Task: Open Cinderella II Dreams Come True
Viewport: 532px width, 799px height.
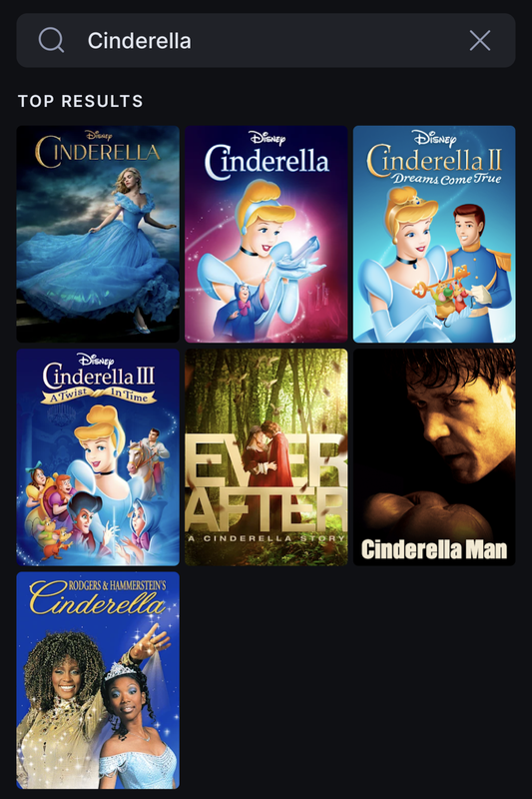Action: tap(434, 234)
